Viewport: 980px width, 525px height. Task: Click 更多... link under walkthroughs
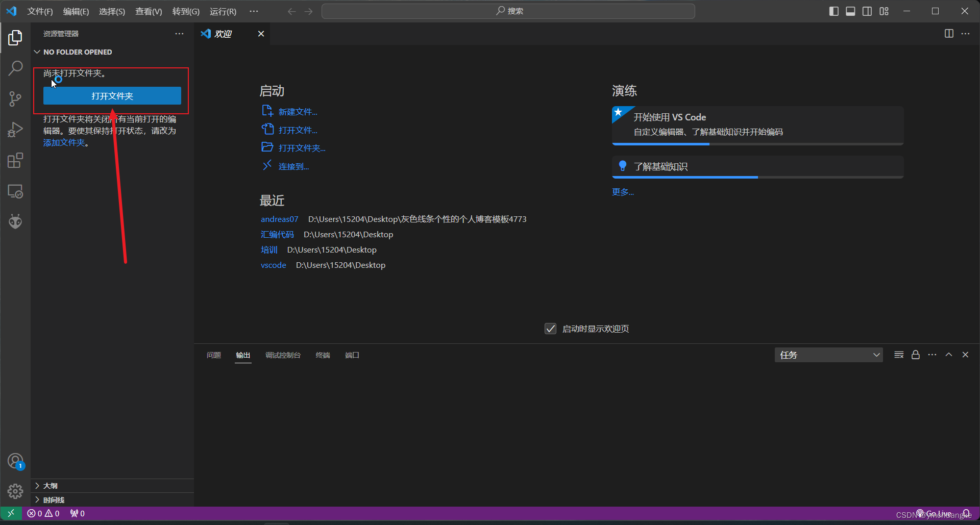[623, 192]
